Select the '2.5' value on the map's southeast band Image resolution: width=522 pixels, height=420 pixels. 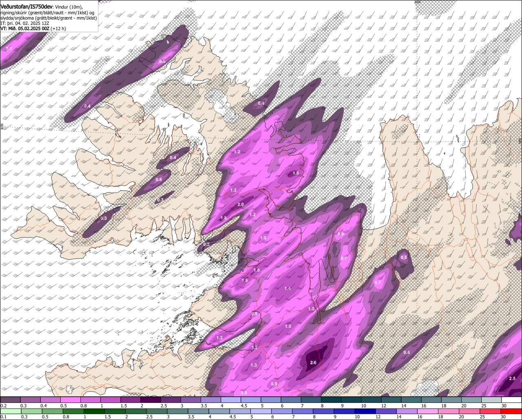(x=513, y=379)
